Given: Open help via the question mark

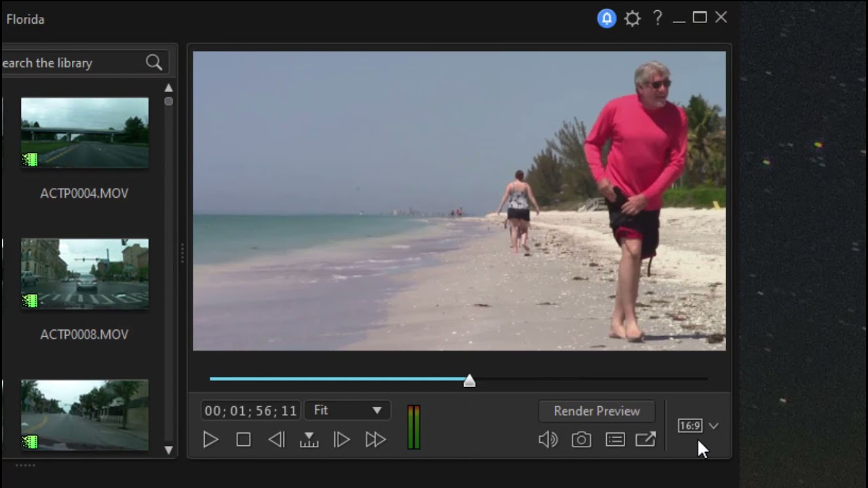Looking at the screenshot, I should coord(657,18).
